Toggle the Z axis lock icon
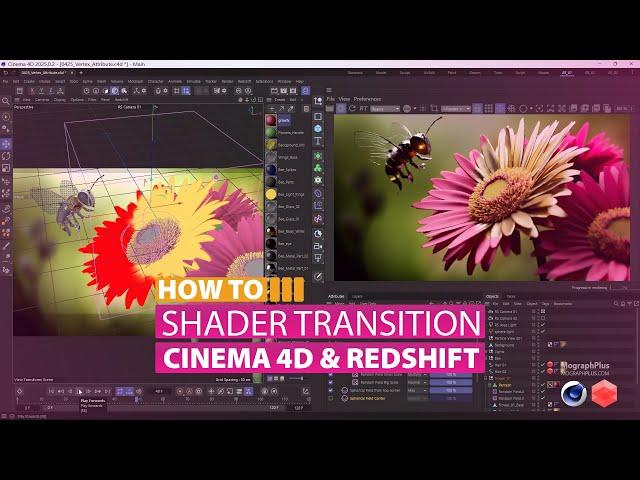This screenshot has height=480, width=640. (51, 91)
